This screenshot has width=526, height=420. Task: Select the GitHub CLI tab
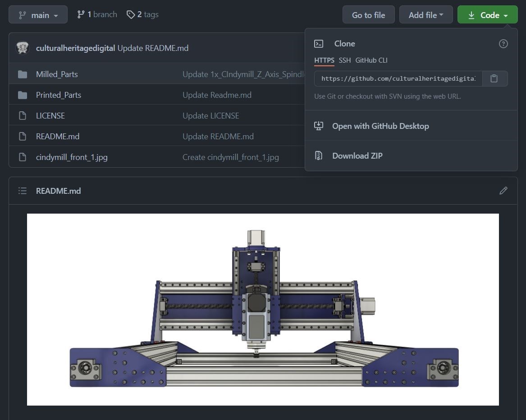pyautogui.click(x=371, y=60)
